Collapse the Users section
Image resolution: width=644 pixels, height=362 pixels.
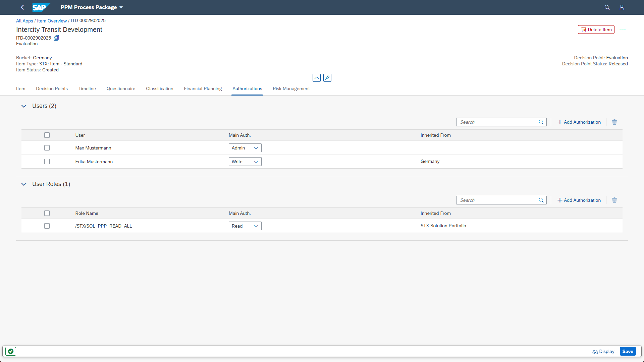pos(24,106)
